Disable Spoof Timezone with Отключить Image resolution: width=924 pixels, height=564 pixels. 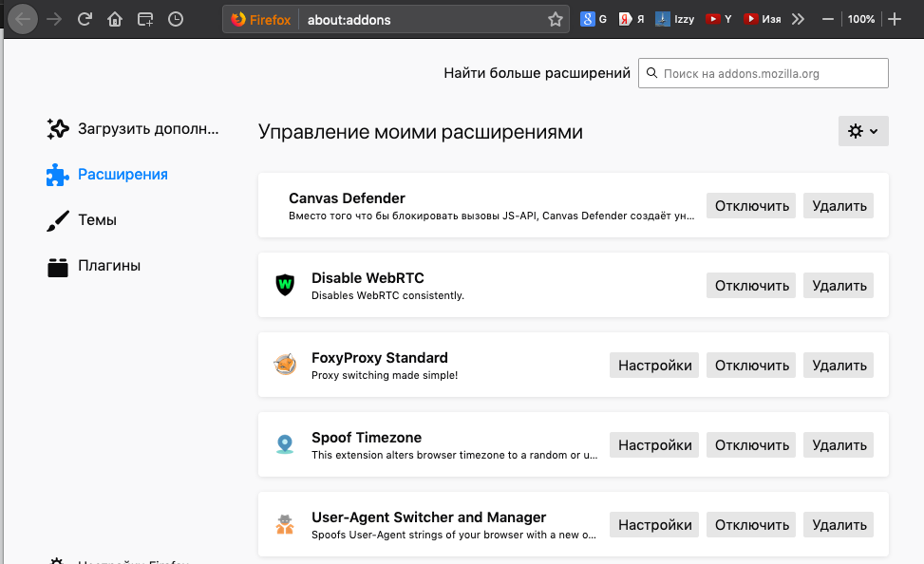click(751, 445)
